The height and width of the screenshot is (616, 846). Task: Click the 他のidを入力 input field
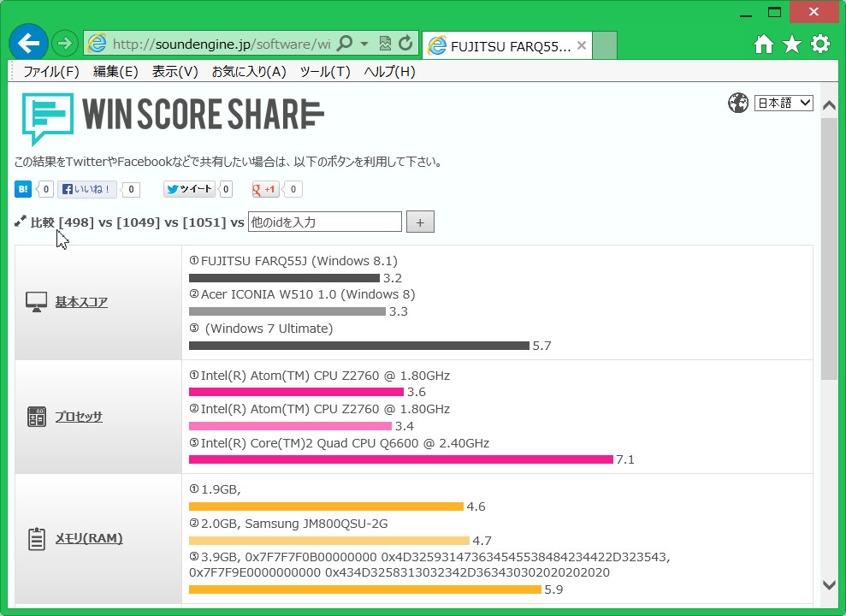point(324,221)
